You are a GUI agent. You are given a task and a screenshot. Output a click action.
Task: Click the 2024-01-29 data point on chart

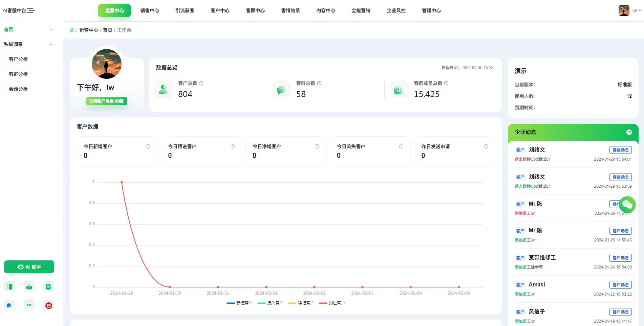click(x=122, y=182)
